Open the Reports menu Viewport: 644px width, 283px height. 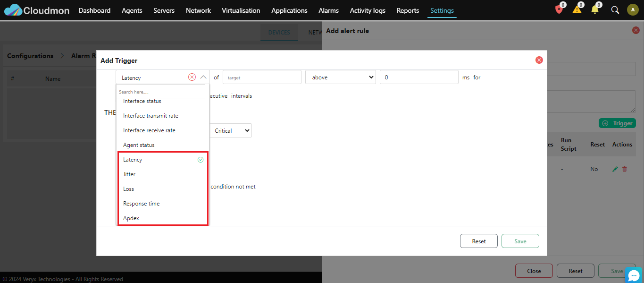(x=408, y=10)
